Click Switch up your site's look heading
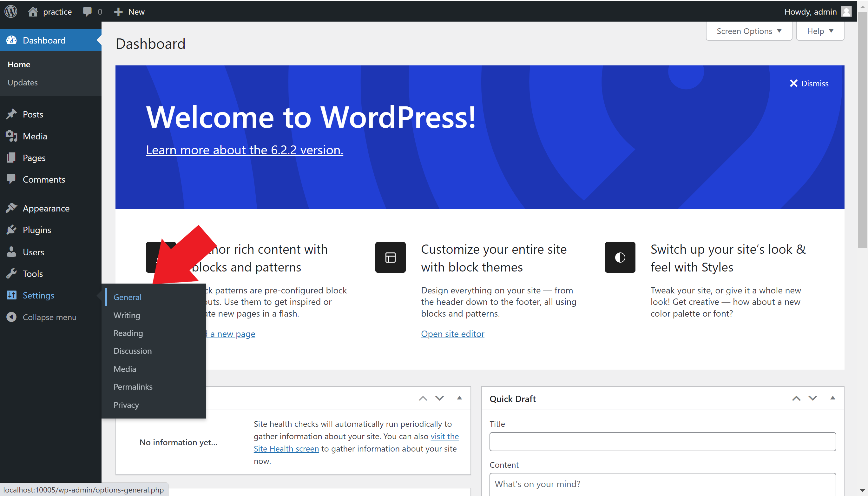Image resolution: width=868 pixels, height=496 pixels. 728,258
